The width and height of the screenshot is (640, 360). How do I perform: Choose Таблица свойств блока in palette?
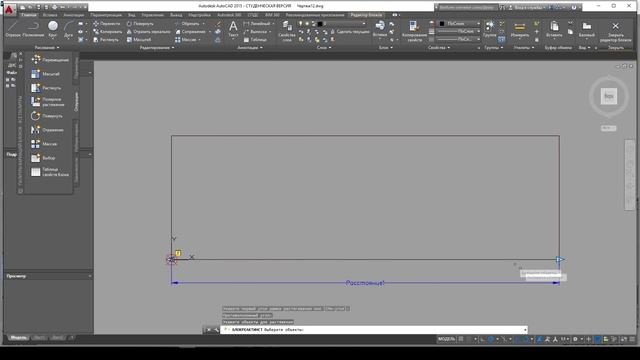pos(50,172)
